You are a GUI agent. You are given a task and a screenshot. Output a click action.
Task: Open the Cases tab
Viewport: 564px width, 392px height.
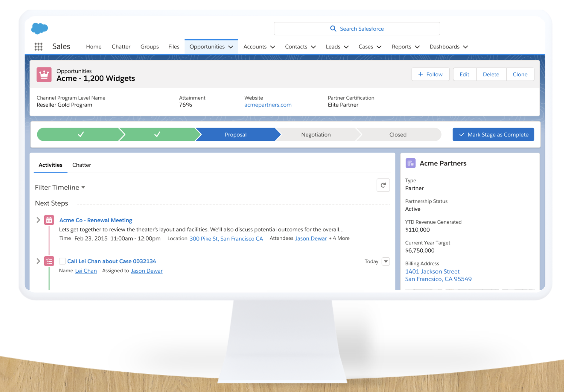[x=366, y=47]
